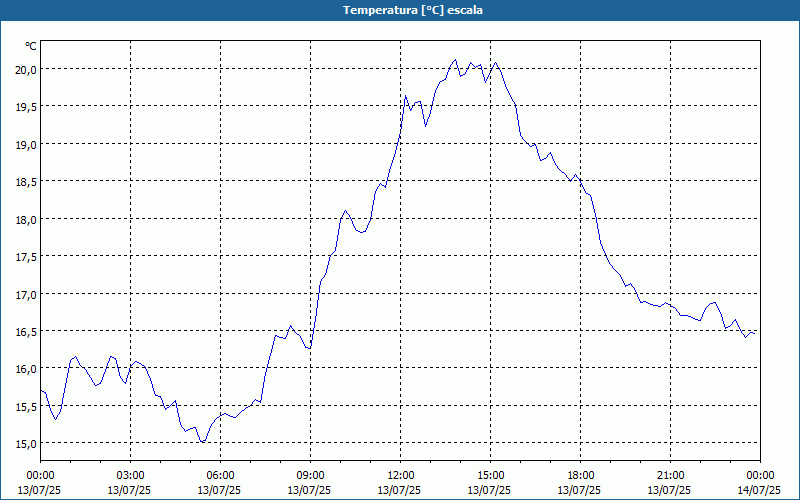Click the chart title 'Temperatura [°C] escala'

tap(413, 10)
